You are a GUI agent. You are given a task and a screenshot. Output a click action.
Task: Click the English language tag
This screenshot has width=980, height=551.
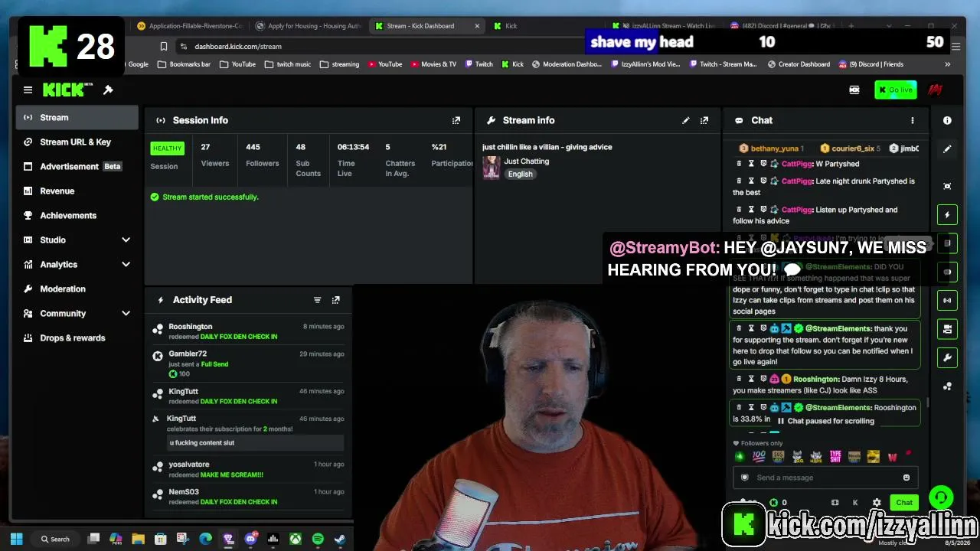point(520,174)
